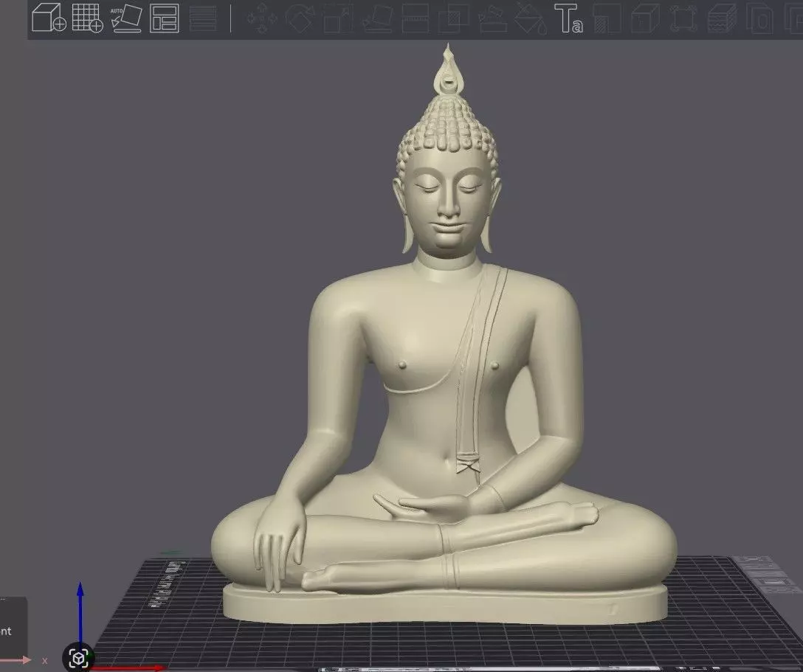Activate the Support painting tool
The height and width of the screenshot is (672, 803).
pos(492,19)
